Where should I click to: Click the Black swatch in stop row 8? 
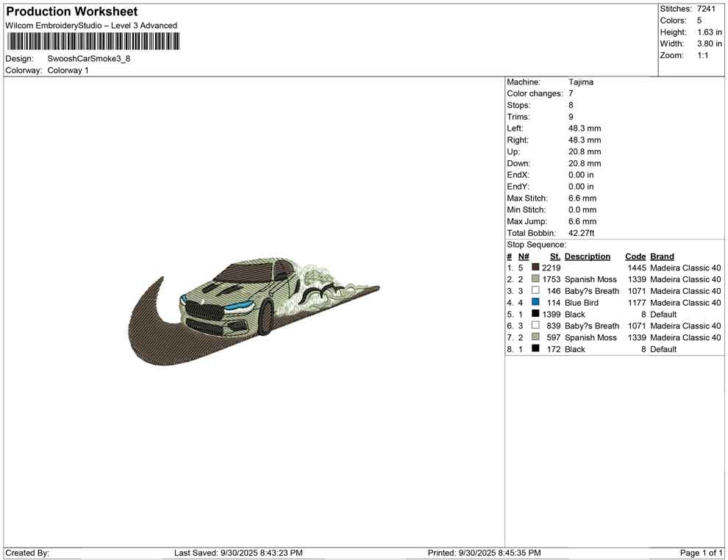(x=535, y=349)
